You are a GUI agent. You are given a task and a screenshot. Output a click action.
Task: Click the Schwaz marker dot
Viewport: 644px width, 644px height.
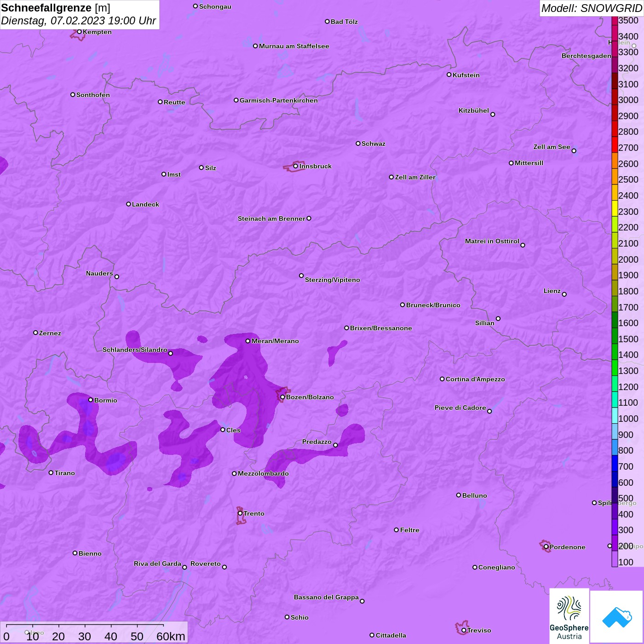358,144
